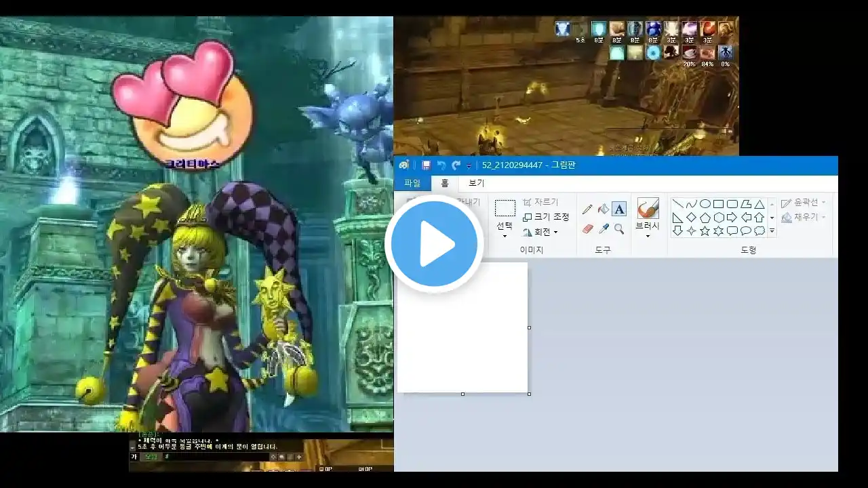
Task: Click the Save icon in Paint's title bar
Action: (x=427, y=165)
